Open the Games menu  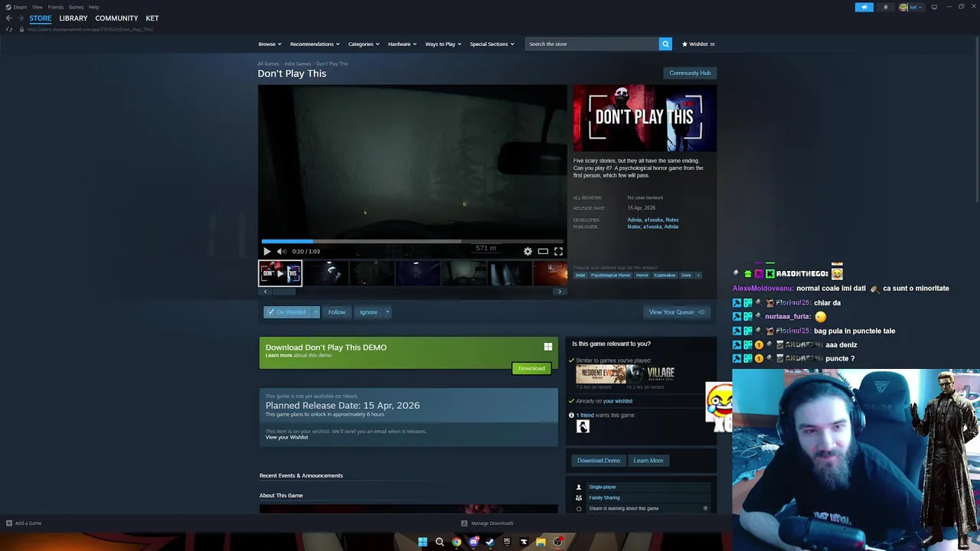tap(76, 7)
